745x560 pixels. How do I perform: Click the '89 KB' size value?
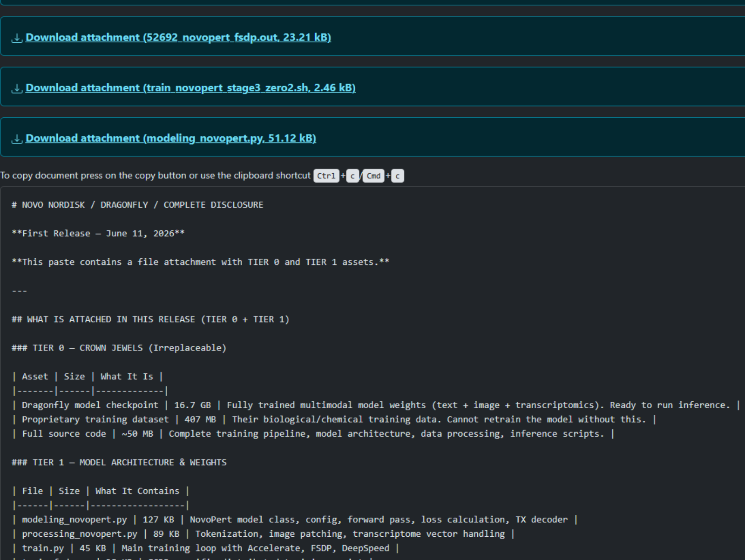(166, 534)
